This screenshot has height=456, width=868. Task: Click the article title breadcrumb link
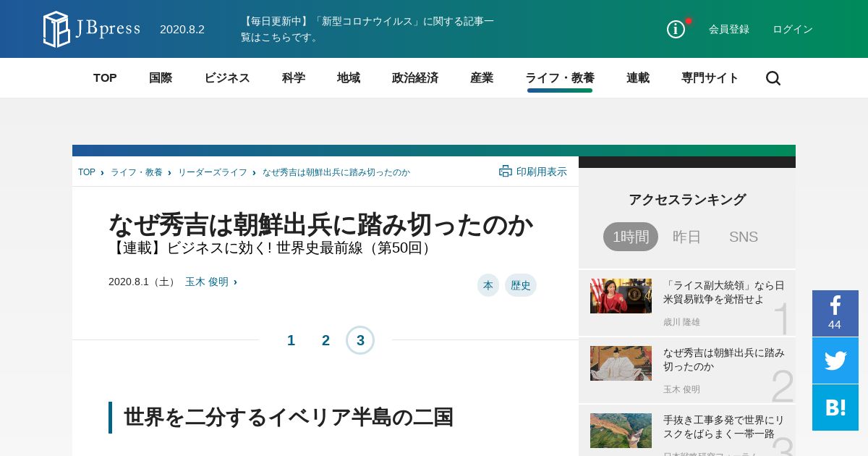tap(336, 172)
